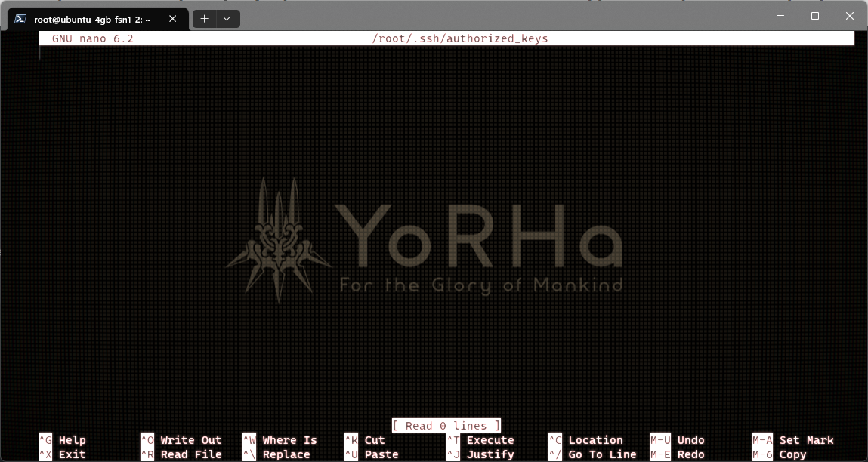Click the nano title bar file path
This screenshot has width=868, height=462.
pyautogui.click(x=459, y=38)
